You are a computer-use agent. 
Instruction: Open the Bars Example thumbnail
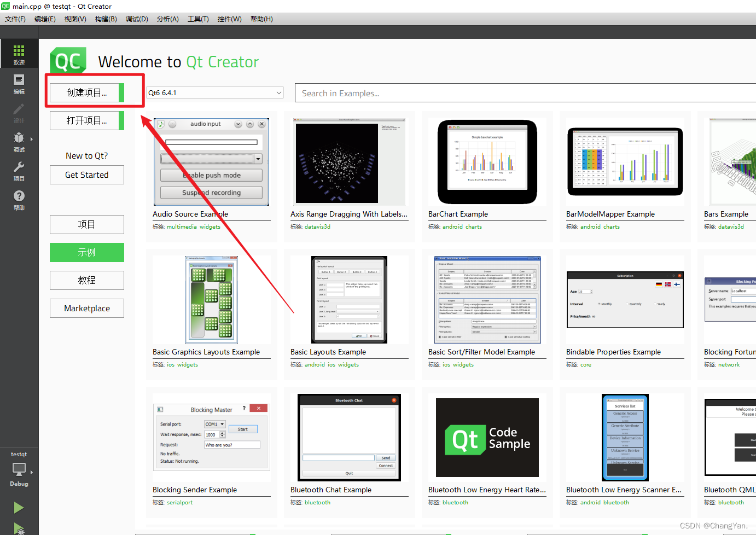click(732, 162)
